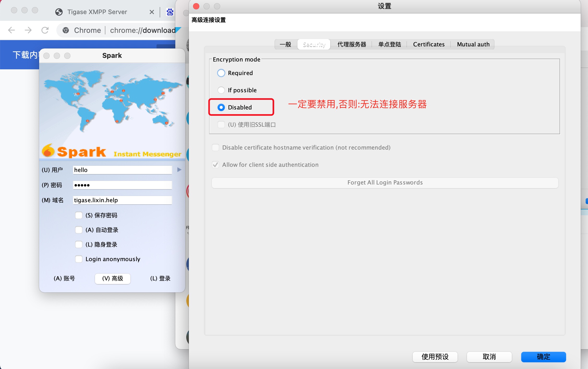Check the 保存密码 checkbox
The width and height of the screenshot is (588, 369).
pos(79,215)
